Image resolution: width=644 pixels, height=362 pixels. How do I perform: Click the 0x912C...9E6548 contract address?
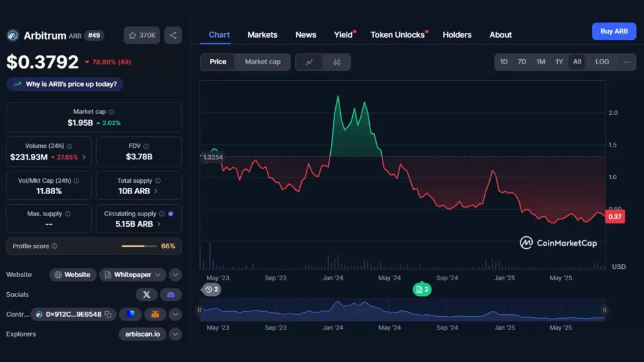(74, 314)
